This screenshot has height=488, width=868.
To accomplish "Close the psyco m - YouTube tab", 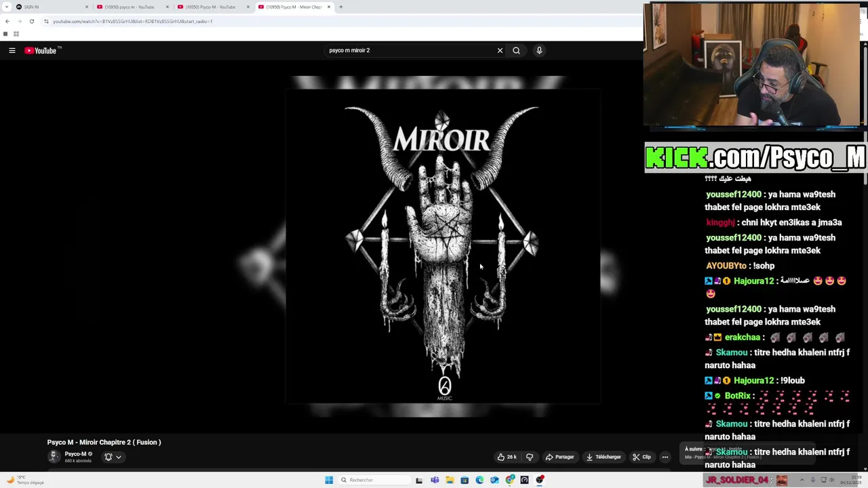I will pos(167,7).
